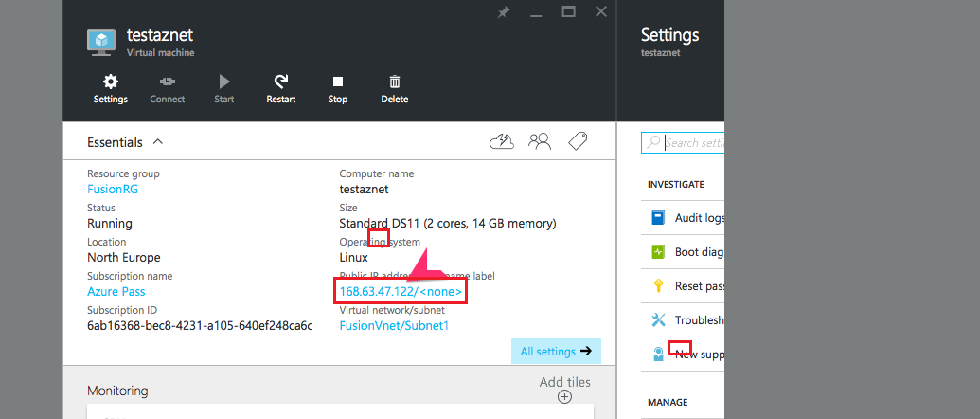This screenshot has width=980, height=419.
Task: Open Settings from the VM toolbar
Action: click(111, 89)
